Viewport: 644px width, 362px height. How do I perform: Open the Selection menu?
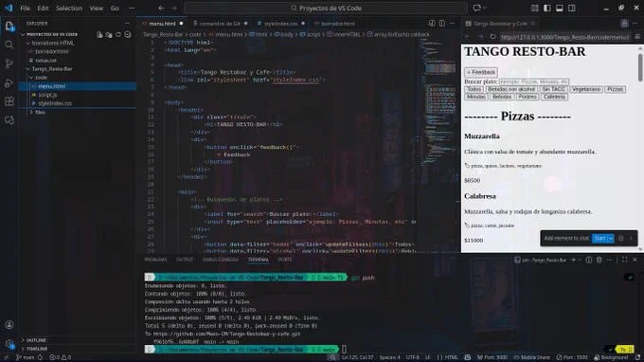tap(69, 8)
